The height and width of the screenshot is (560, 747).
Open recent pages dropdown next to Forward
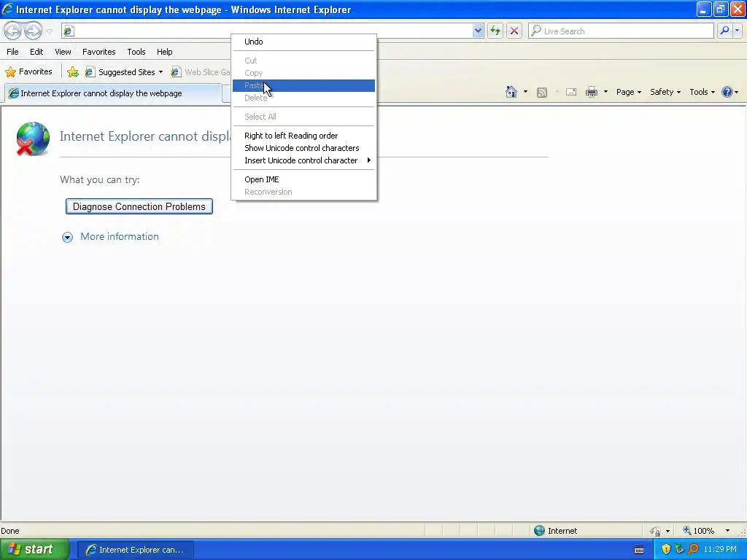[49, 31]
